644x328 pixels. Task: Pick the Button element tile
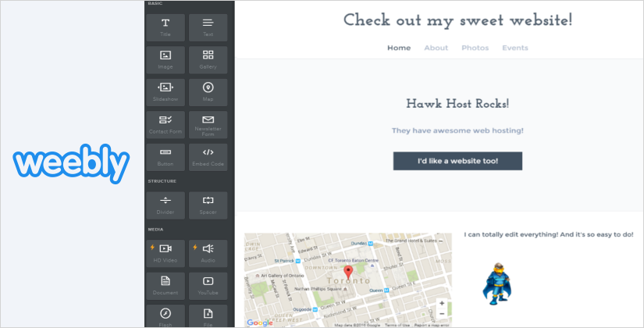tap(165, 157)
